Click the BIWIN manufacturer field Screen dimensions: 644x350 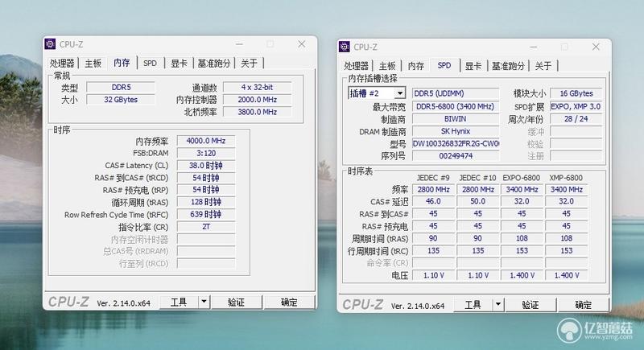(x=456, y=118)
